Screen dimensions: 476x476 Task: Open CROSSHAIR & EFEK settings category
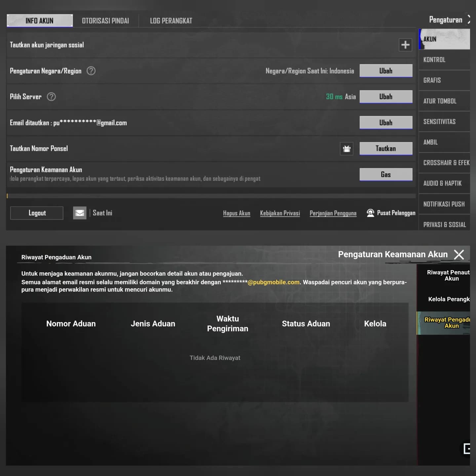[444, 163]
